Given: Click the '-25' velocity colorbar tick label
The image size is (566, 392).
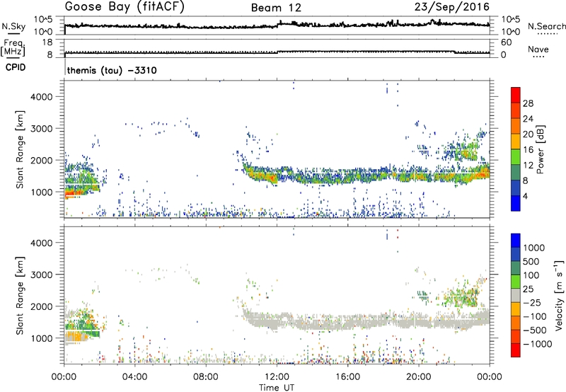Looking at the screenshot, I should [532, 302].
